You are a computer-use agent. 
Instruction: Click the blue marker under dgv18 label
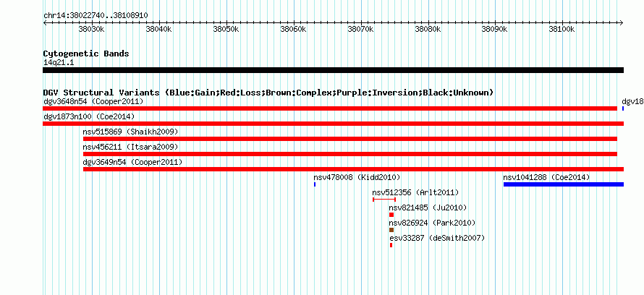623,108
